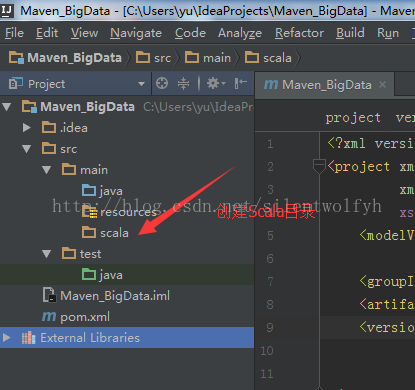
Task: Expand External Libraries node
Action: (6, 338)
